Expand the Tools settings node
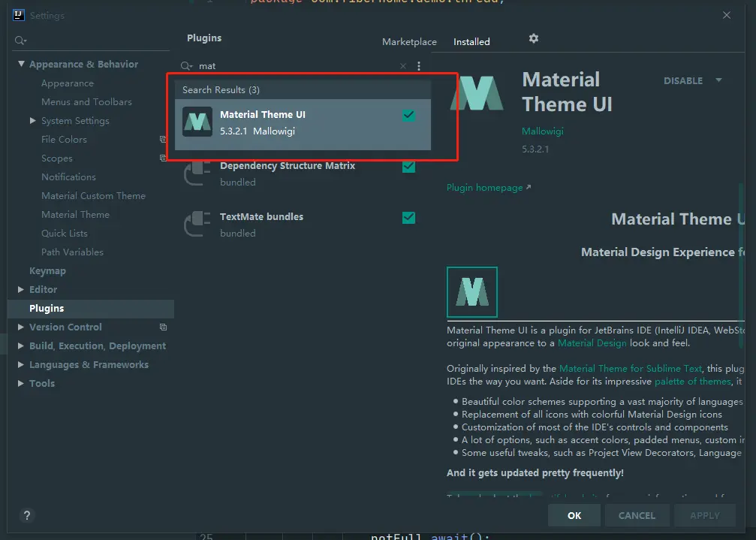Image resolution: width=756 pixels, height=540 pixels. [x=21, y=383]
